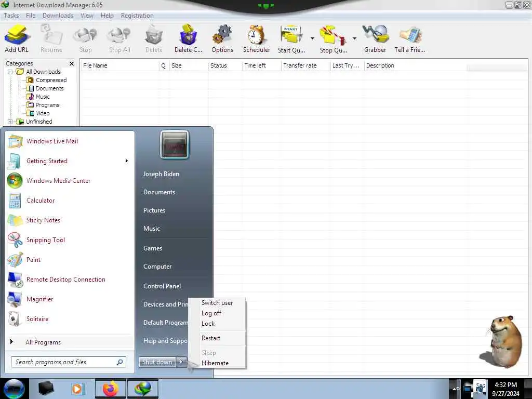The width and height of the screenshot is (532, 399).
Task: Open Solitaire game
Action: 70,319
